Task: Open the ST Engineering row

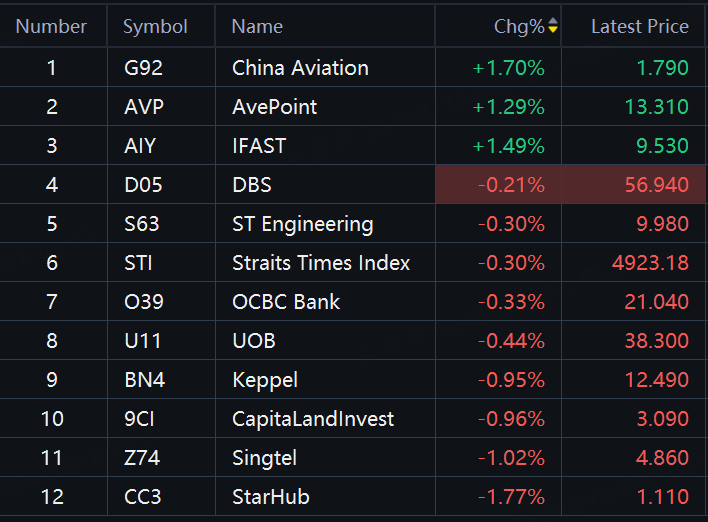Action: coord(302,224)
